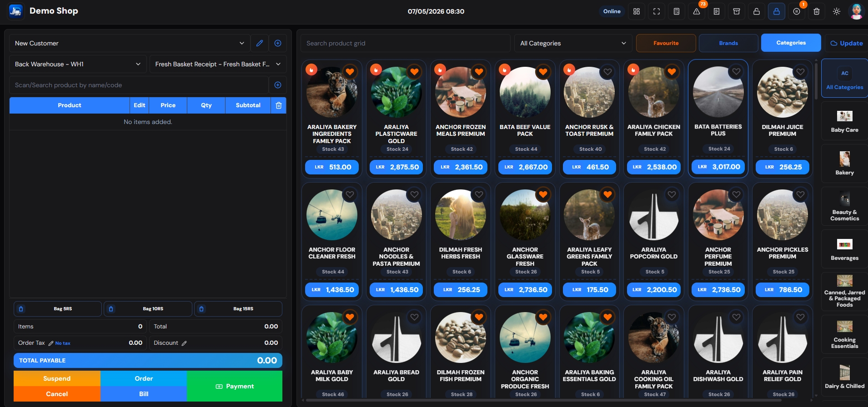
Task: Clear cart using table header trash icon
Action: point(279,105)
